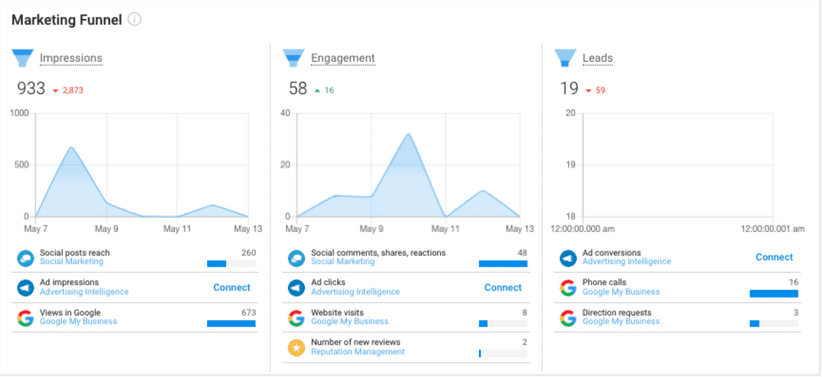This screenshot has width=822, height=377.
Task: Click the empty Leads chart area
Action: pyautogui.click(x=677, y=165)
